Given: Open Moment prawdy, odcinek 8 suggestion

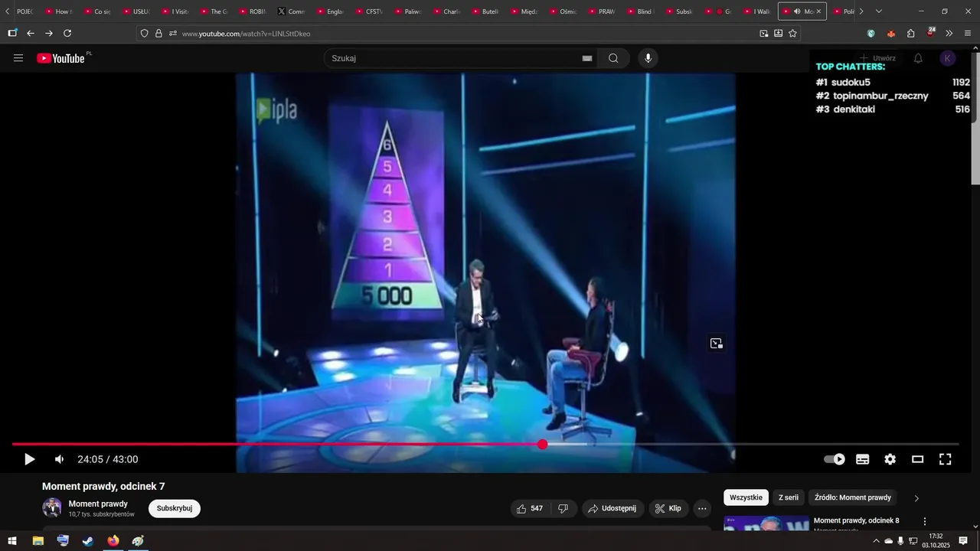Looking at the screenshot, I should pos(856,520).
